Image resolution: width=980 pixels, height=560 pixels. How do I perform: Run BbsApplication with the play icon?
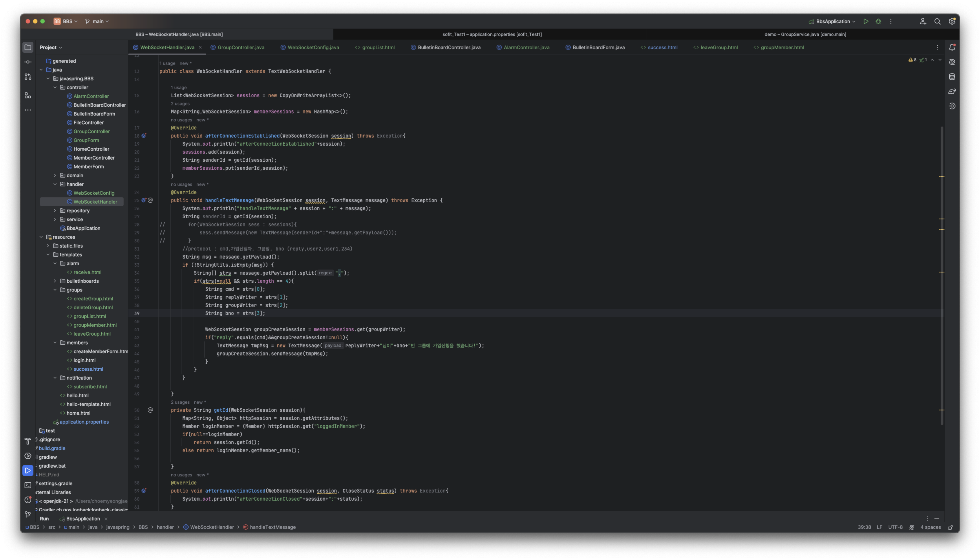coord(865,21)
